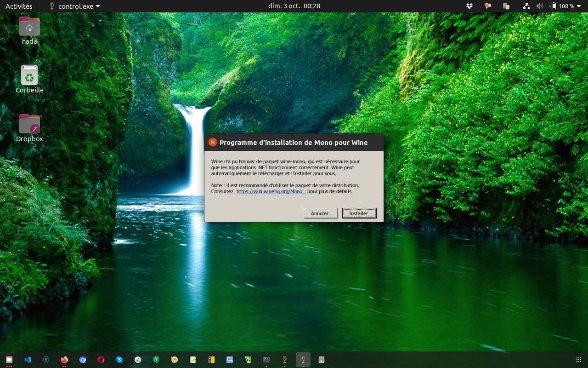Viewport: 588px width, 368px height.
Task: Click the wired network status icon
Action: [x=526, y=6]
